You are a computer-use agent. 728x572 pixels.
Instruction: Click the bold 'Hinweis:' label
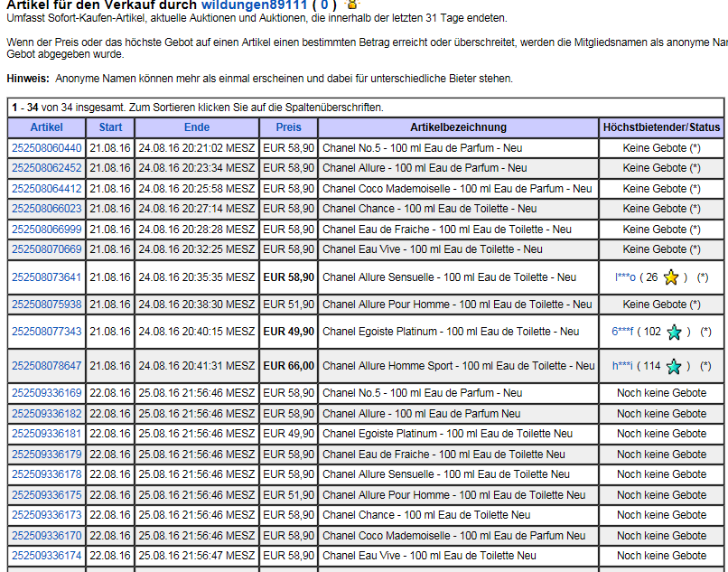28,79
